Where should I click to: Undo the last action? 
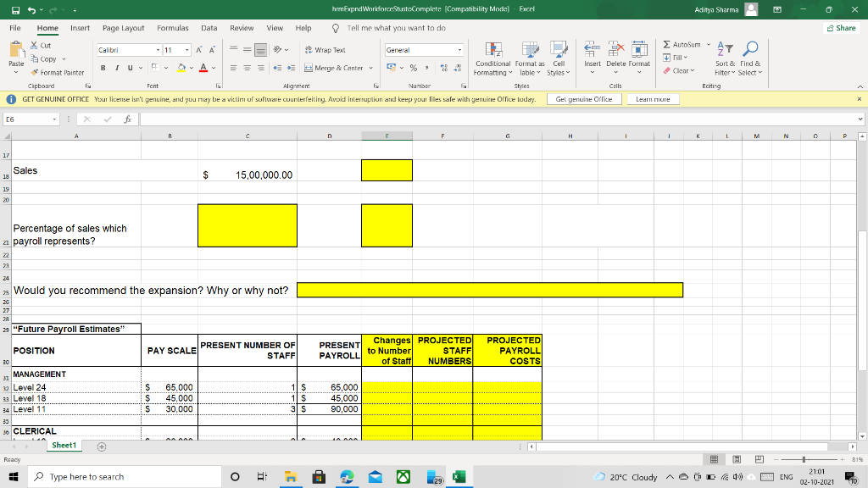point(31,10)
